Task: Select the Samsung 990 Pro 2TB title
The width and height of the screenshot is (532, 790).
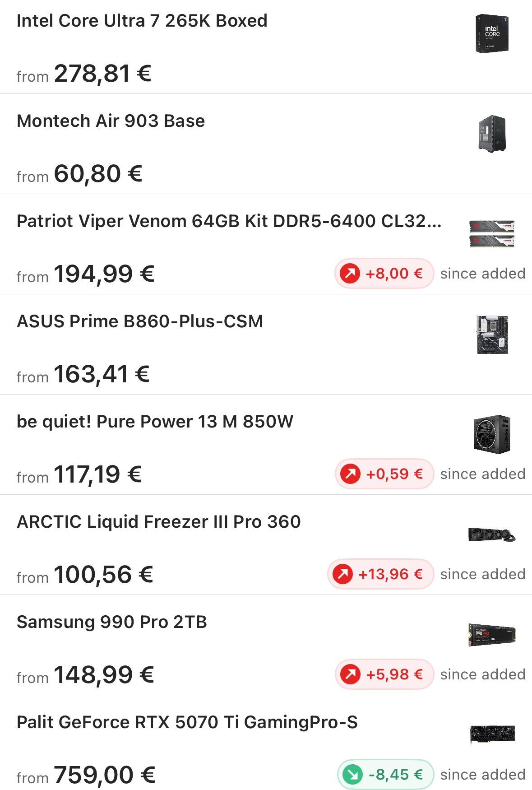Action: coord(112,622)
